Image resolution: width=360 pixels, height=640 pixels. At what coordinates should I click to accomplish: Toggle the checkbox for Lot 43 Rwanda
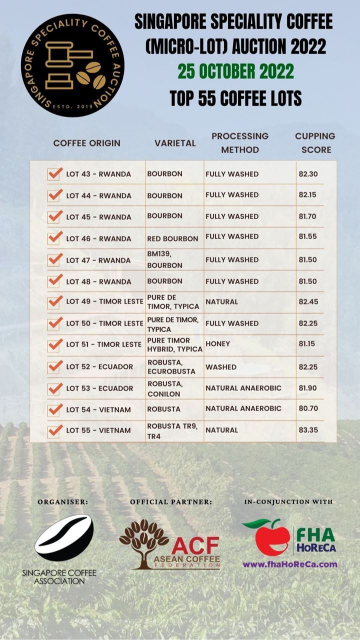click(54, 173)
